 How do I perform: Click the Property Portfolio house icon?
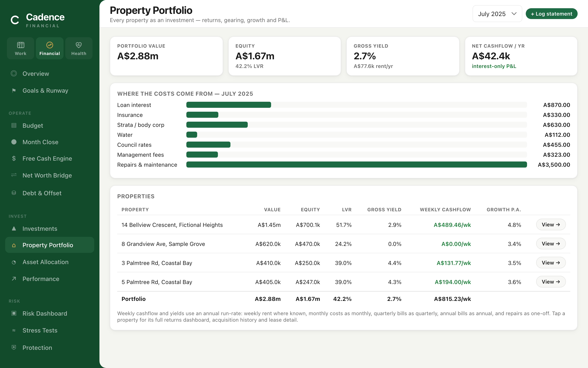(x=14, y=245)
